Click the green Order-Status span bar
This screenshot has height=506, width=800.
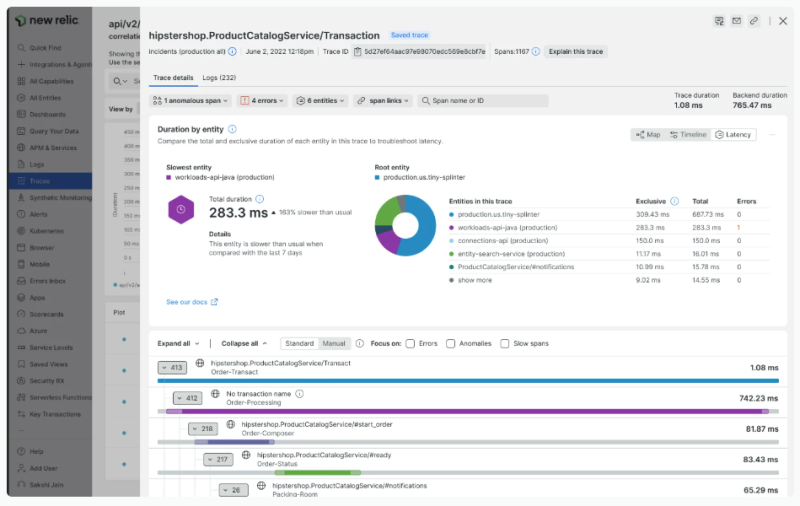318,472
